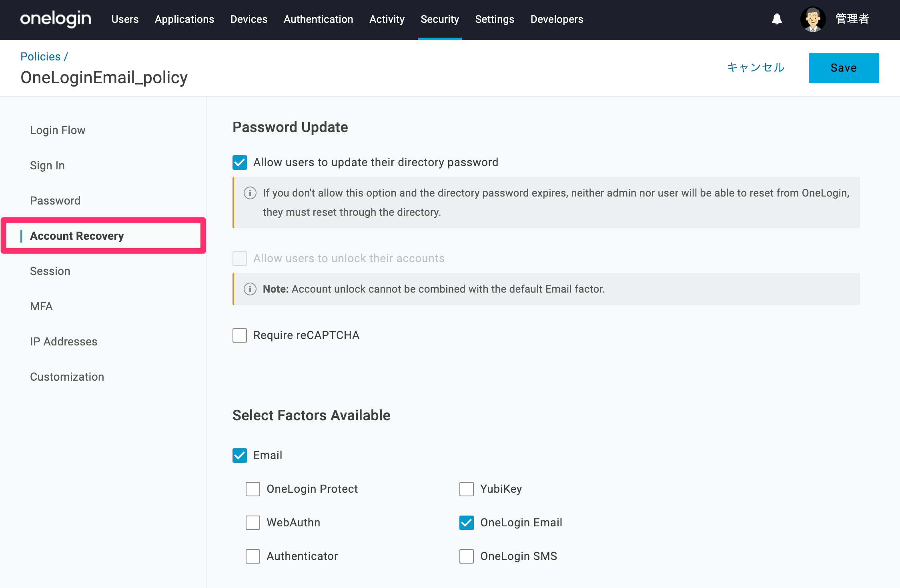Viewport: 900px width, 588px height.
Task: Enable Require reCAPTCHA checkbox
Action: pos(240,335)
